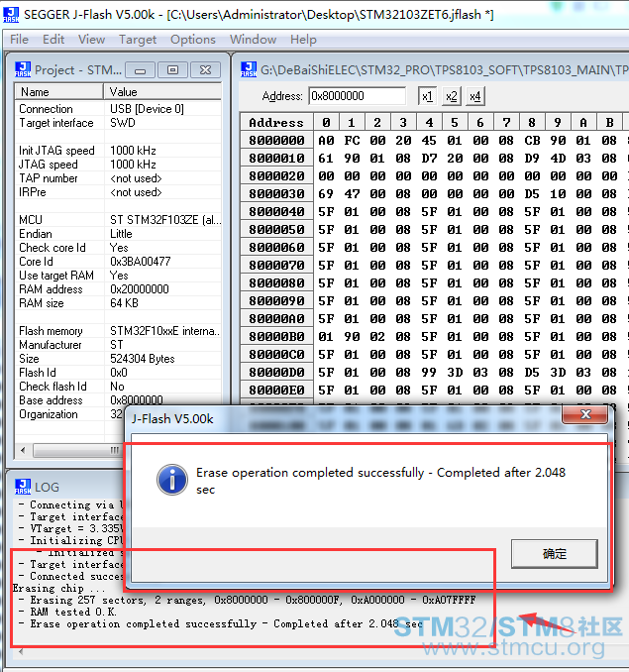Click the J-Flash icon in LOG panel title

pos(23,487)
